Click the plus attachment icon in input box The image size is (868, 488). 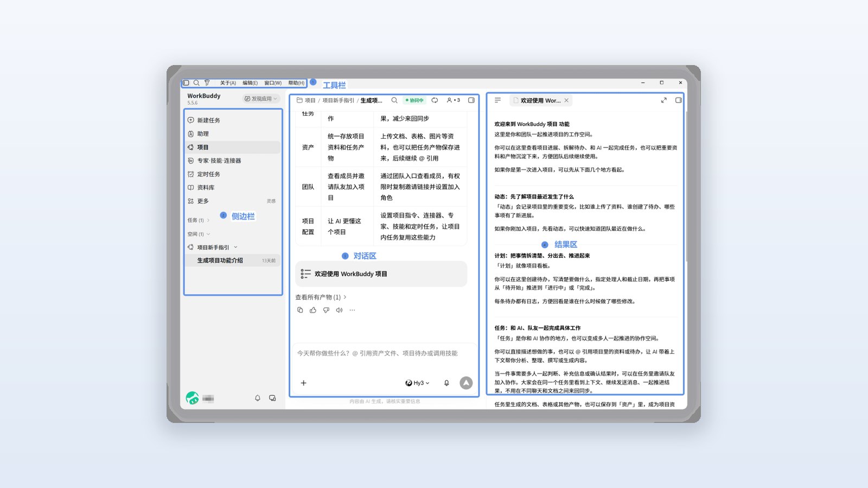[304, 383]
